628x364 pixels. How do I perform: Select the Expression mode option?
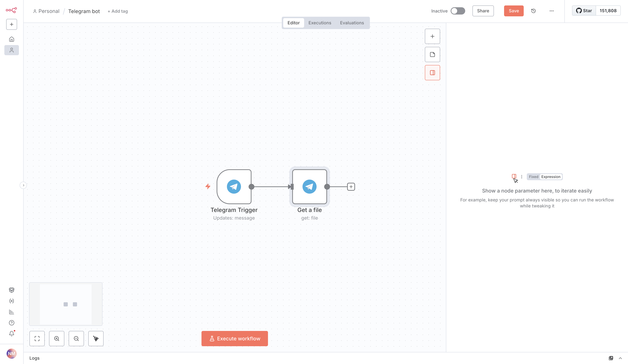click(x=550, y=177)
